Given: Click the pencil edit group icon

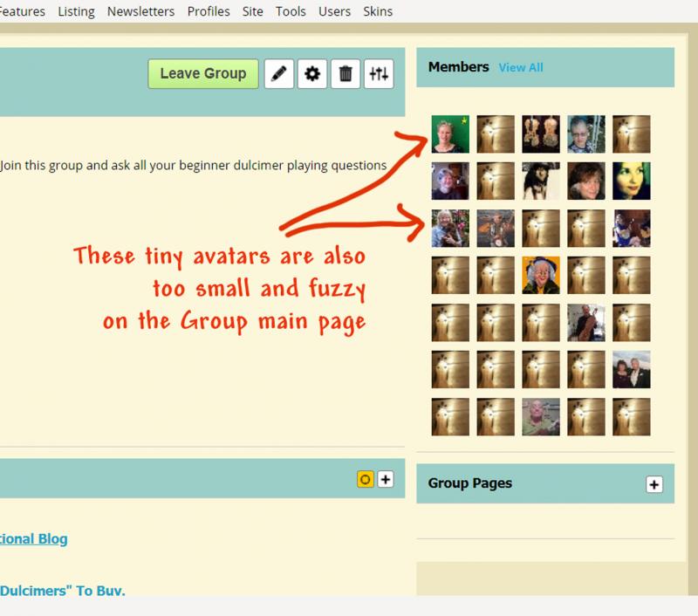Looking at the screenshot, I should pyautogui.click(x=278, y=73).
